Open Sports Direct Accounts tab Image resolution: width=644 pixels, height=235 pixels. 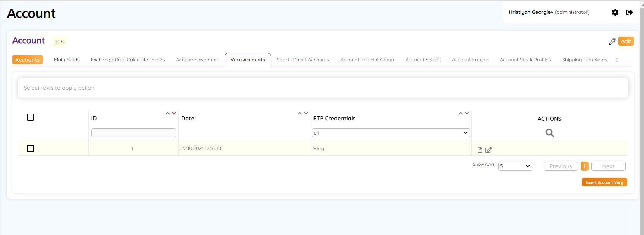click(x=303, y=60)
